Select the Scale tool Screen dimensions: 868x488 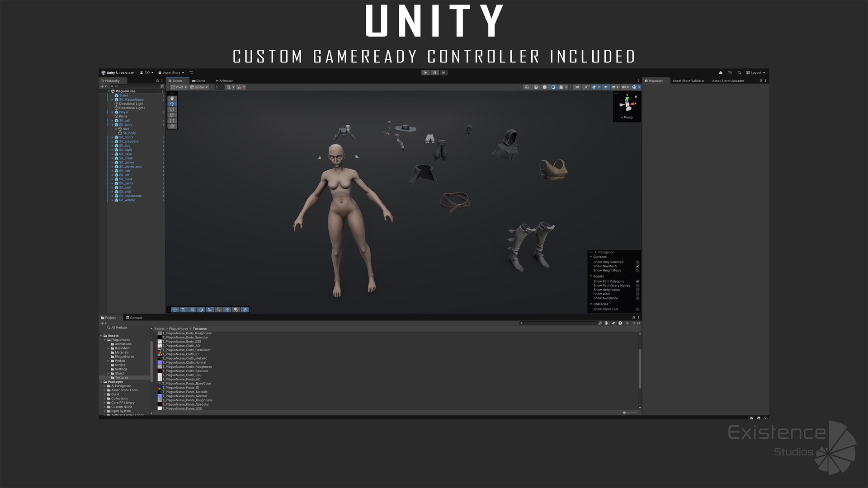[172, 115]
